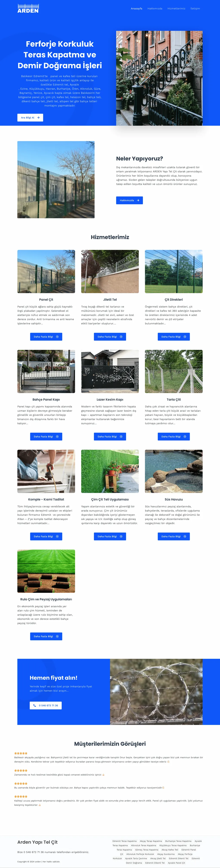The image size is (220, 868).
Task: Open the Anasayfa menu item
Action: 137,8
